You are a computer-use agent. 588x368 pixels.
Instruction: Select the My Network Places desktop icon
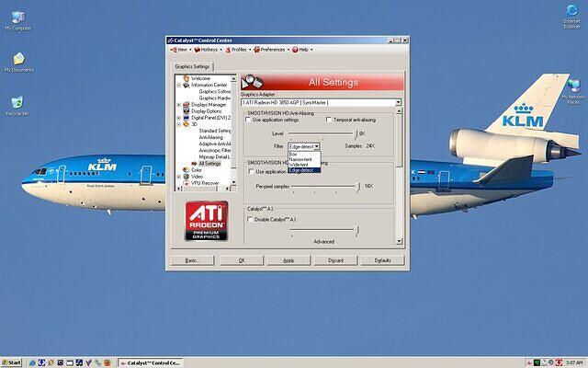point(573,92)
